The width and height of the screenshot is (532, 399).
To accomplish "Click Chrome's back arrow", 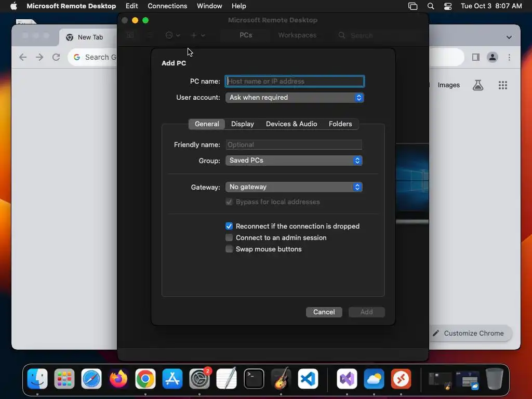I will pos(23,57).
